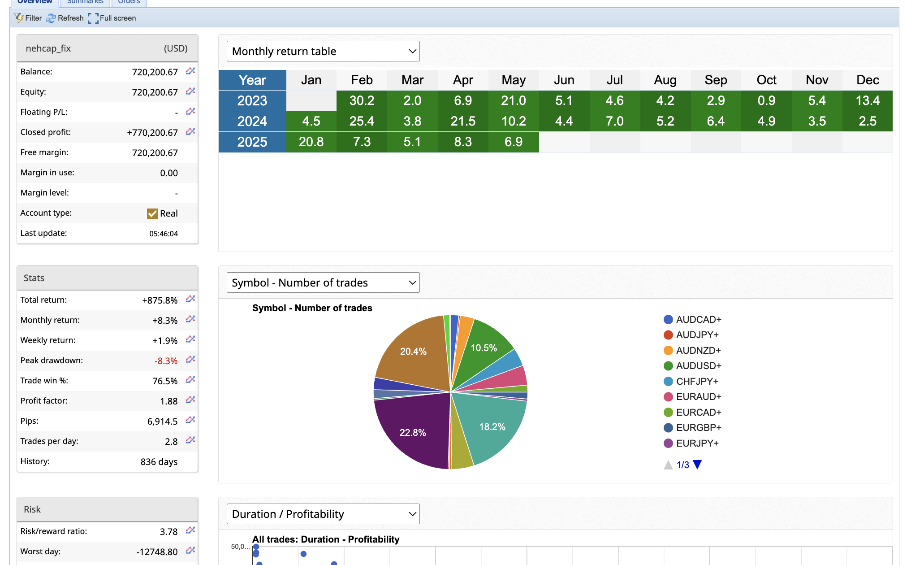Click the chart icon for Total return
Viewport: 924px width, 565px height.
pos(190,299)
